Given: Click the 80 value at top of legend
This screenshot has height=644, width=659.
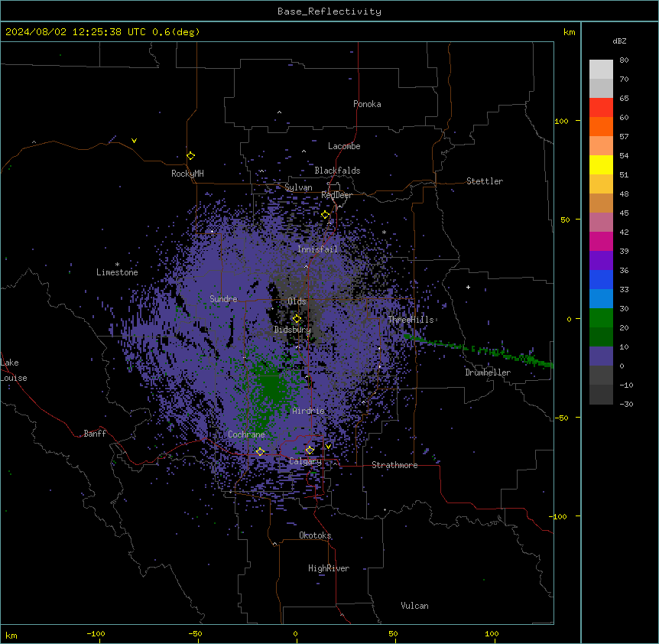Looking at the screenshot, I should (x=624, y=60).
